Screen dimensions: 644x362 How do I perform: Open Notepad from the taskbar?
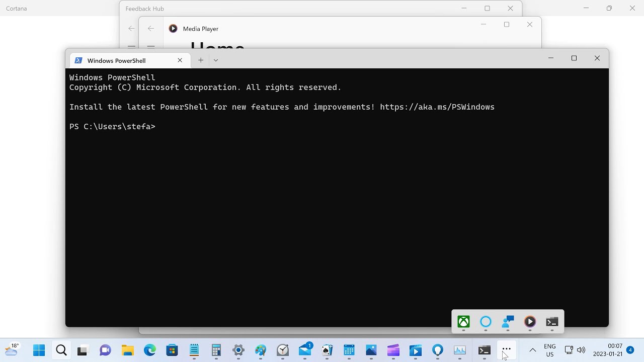point(194,350)
